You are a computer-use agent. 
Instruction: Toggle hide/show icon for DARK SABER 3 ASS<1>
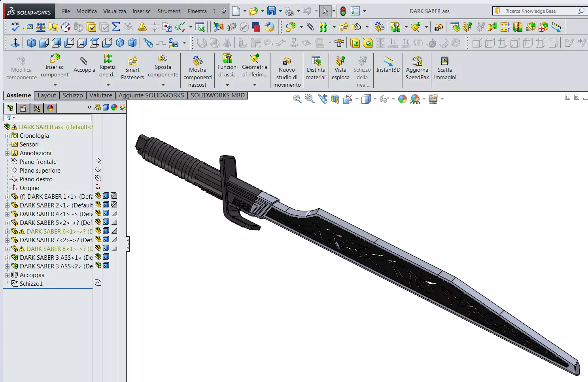coord(98,257)
